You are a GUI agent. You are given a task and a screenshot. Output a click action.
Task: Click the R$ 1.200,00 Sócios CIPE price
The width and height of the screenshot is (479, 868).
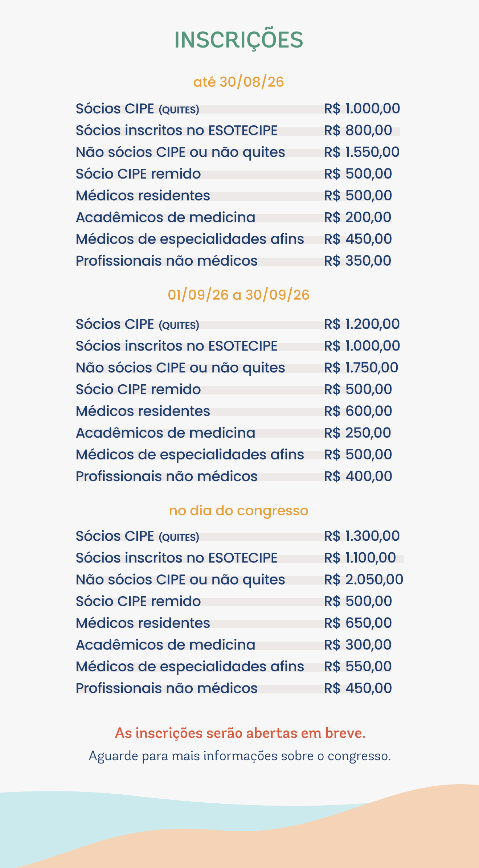(361, 324)
